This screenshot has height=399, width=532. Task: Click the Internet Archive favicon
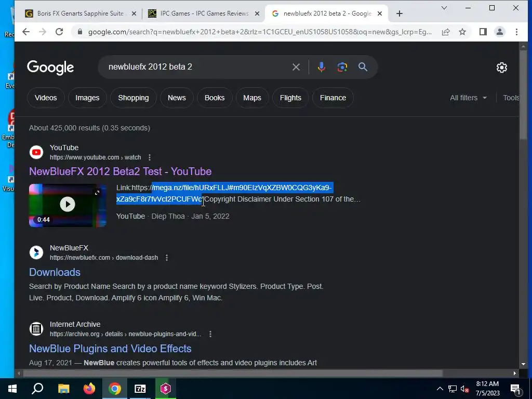click(36, 329)
